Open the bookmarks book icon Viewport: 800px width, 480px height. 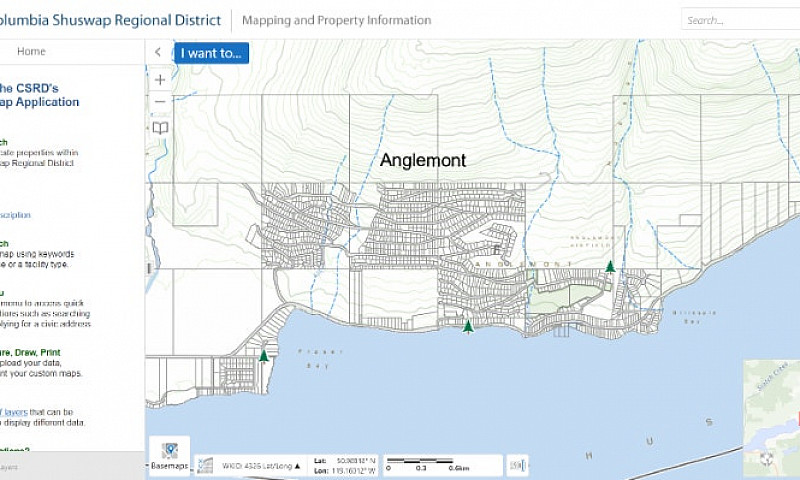click(160, 128)
